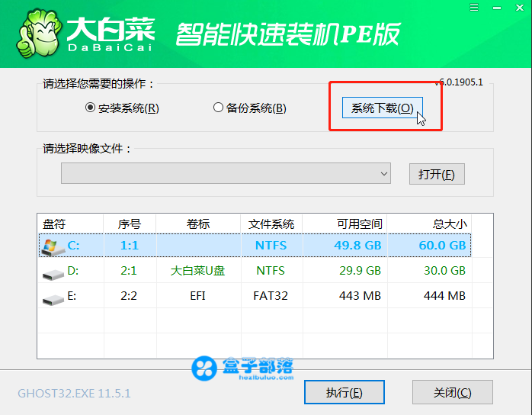Click the 29.9 GB free space cell
532x415 pixels.
click(x=360, y=271)
